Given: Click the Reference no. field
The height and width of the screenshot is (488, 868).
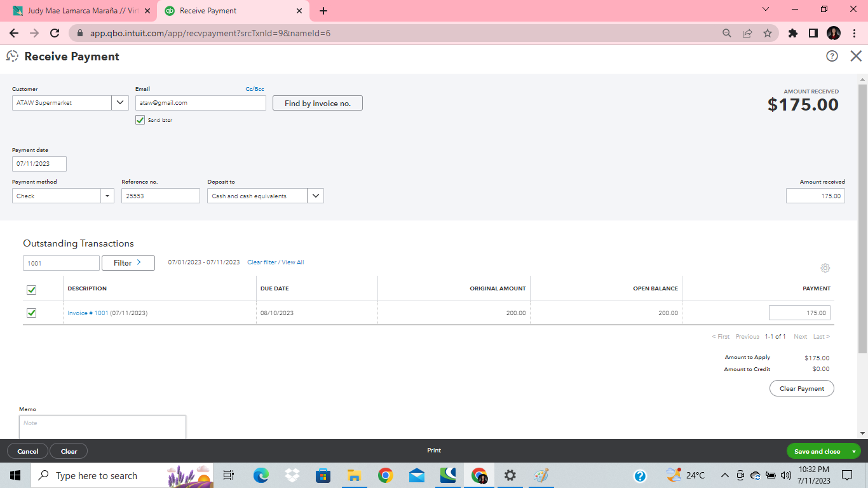Looking at the screenshot, I should [x=161, y=196].
